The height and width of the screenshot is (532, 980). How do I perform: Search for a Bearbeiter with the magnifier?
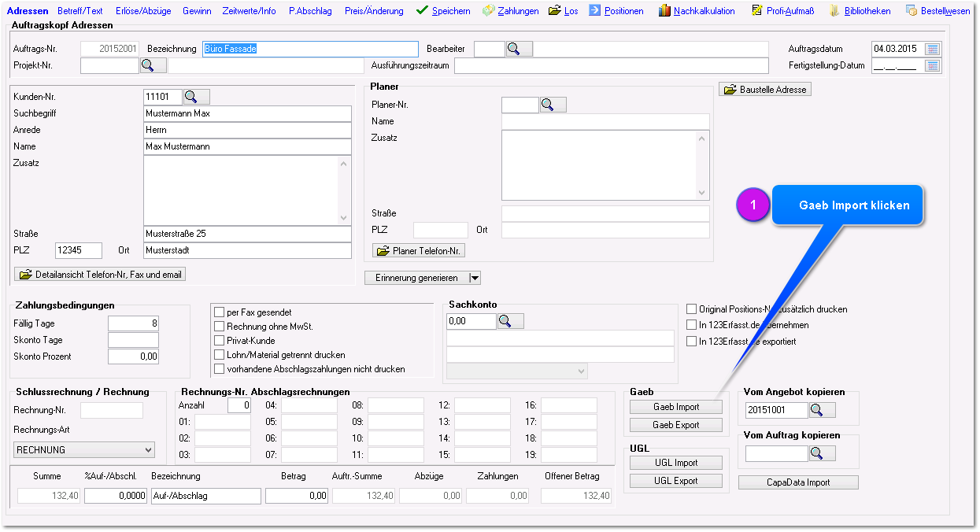pos(520,49)
